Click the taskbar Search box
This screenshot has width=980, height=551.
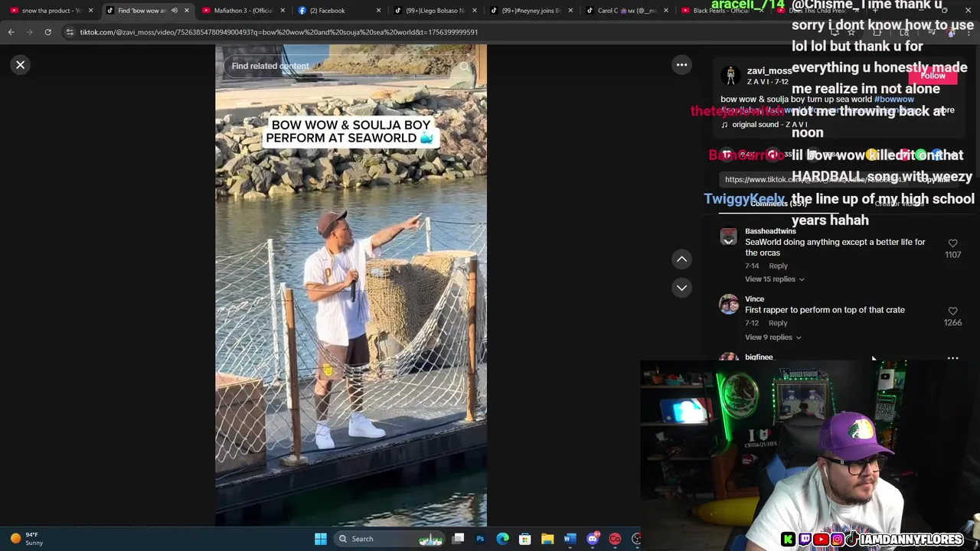click(x=390, y=539)
